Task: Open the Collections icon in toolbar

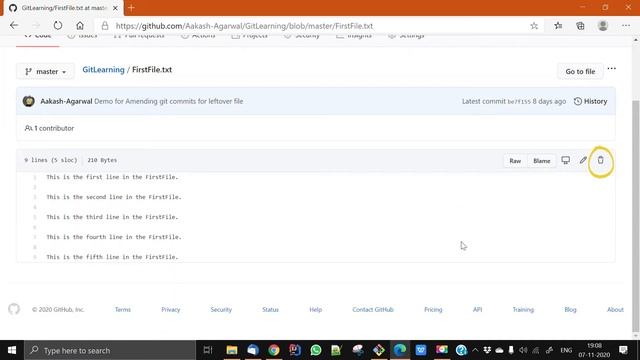Action: click(x=580, y=26)
